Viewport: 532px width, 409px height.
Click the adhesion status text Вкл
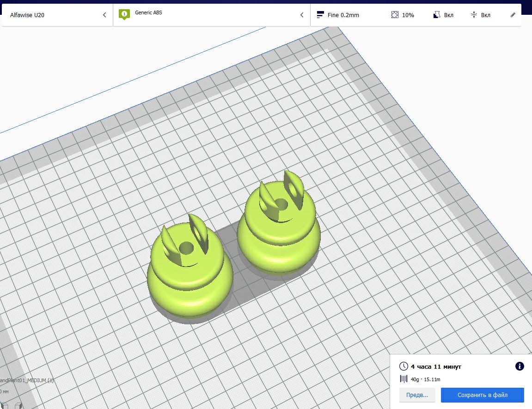[x=485, y=15]
